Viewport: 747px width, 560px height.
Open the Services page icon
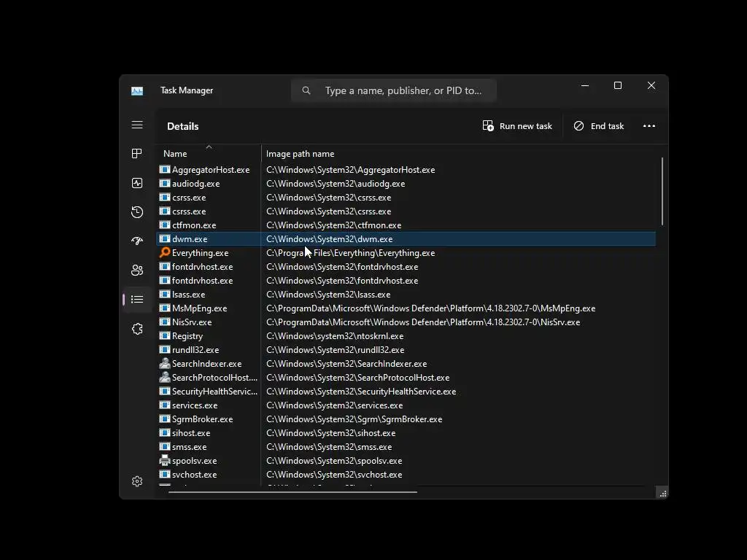[x=137, y=329]
